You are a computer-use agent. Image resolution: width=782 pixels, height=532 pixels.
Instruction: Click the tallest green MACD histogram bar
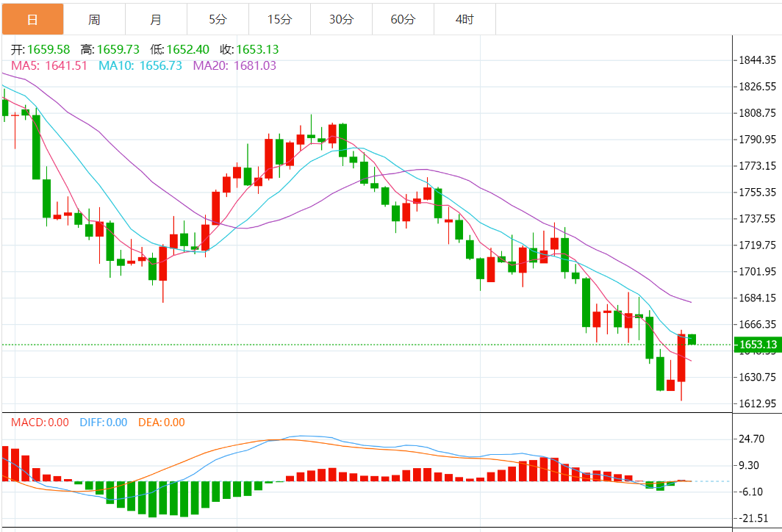(x=152, y=499)
